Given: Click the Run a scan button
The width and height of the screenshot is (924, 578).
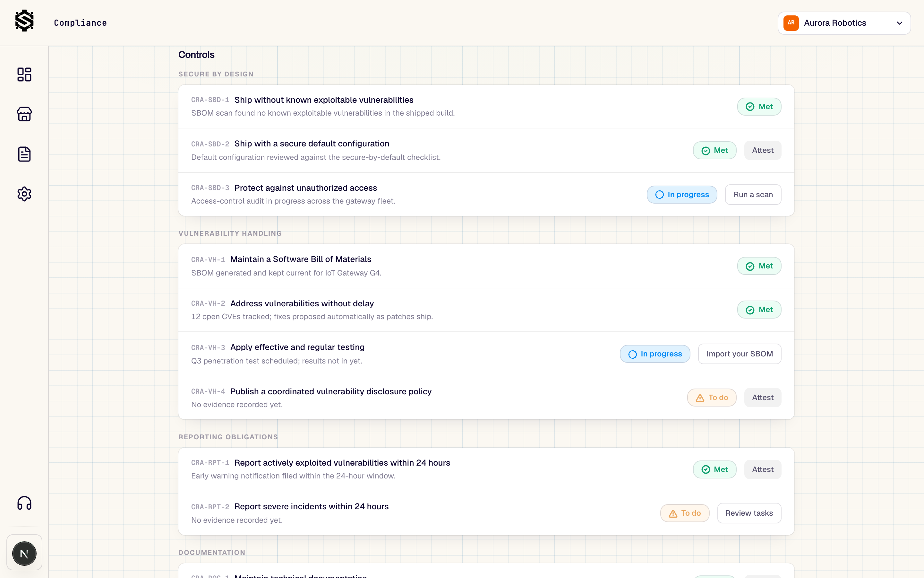Looking at the screenshot, I should pos(753,195).
